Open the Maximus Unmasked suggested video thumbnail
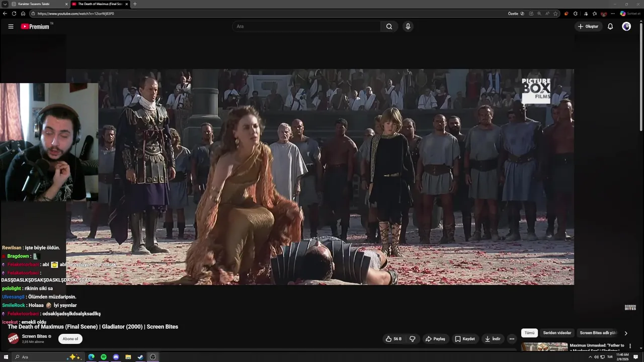 click(x=544, y=347)
